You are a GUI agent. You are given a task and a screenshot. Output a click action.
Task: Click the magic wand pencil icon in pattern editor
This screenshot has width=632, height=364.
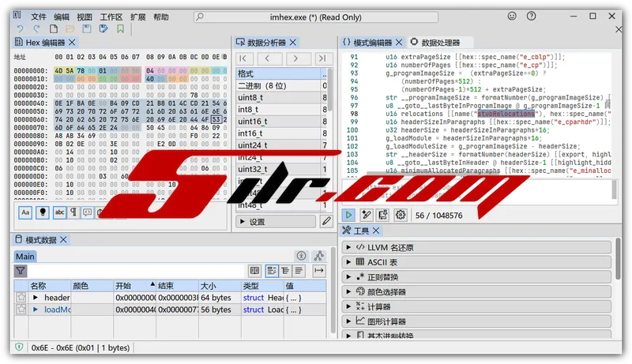tap(366, 215)
